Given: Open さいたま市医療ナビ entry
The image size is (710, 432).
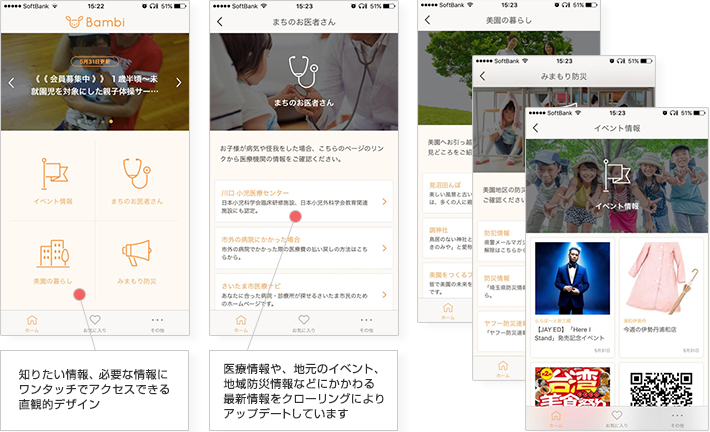Looking at the screenshot, I should (x=304, y=292).
